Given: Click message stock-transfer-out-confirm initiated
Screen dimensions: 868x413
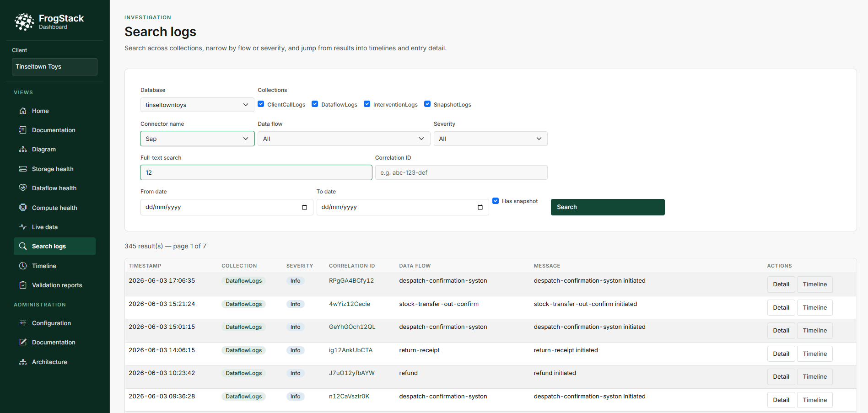Looking at the screenshot, I should pos(585,304).
